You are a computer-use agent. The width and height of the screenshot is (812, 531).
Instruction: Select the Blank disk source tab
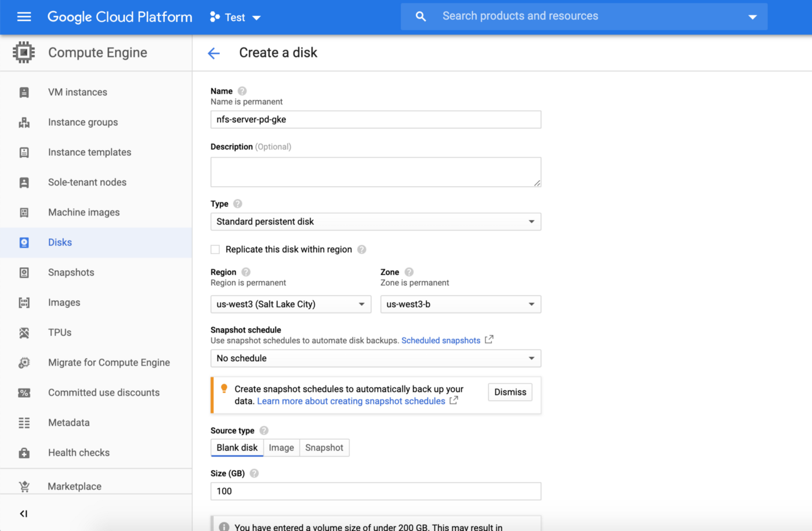(x=237, y=448)
